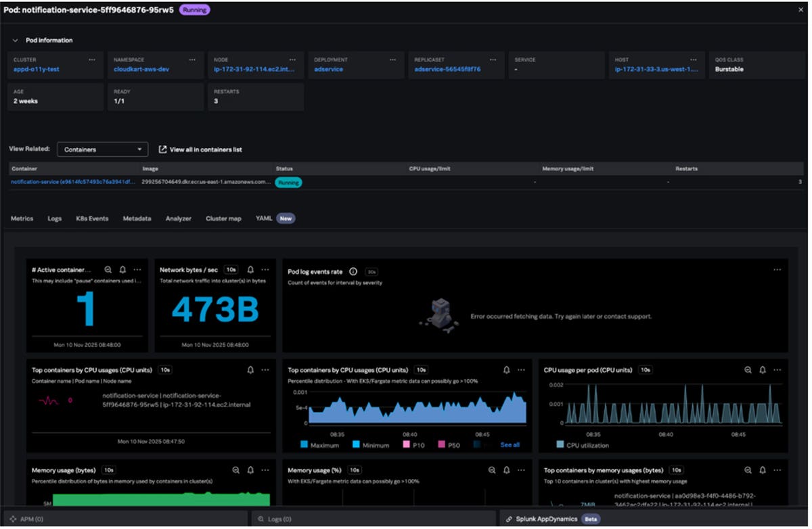Click the zoom-out icon on # Active containers panel
This screenshot has width=812, height=529.
[108, 269]
